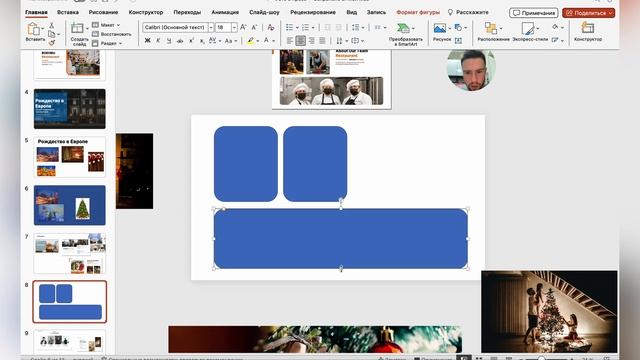The height and width of the screenshot is (360, 640).
Task: Click Экспресс-стили quick styles icon
Action: 528,28
